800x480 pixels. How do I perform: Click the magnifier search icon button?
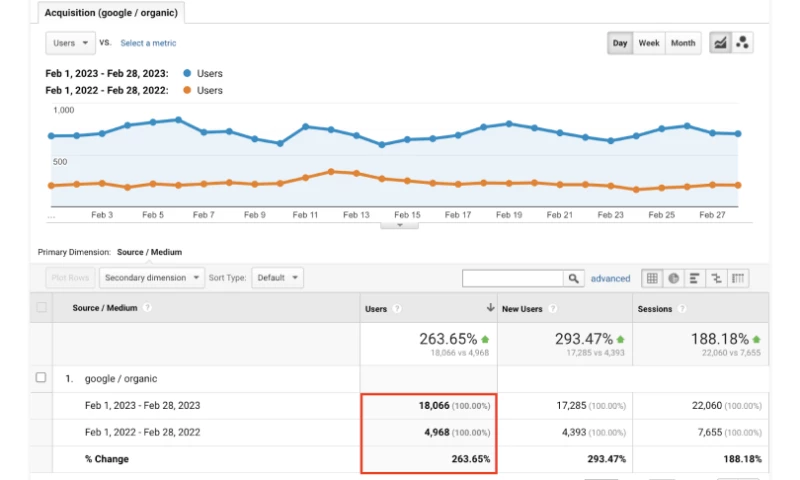tap(574, 278)
